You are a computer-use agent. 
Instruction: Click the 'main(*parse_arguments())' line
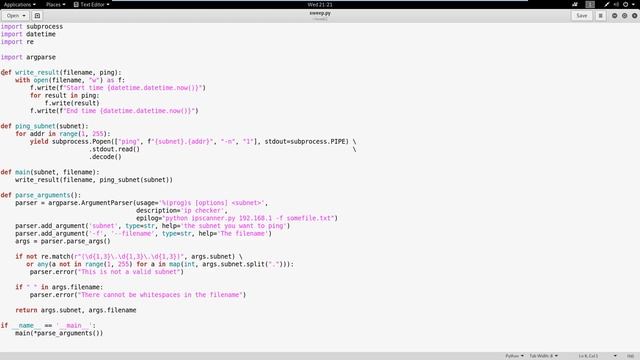pos(59,333)
